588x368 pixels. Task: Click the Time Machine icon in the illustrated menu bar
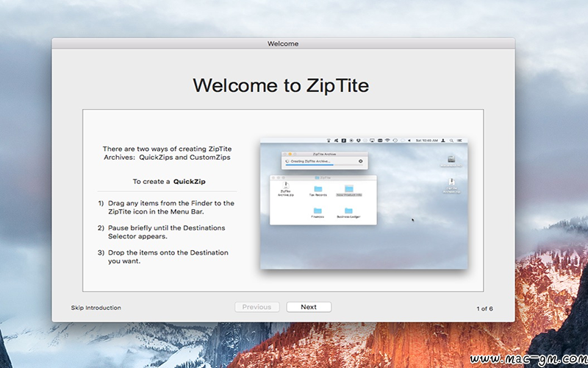click(x=395, y=141)
